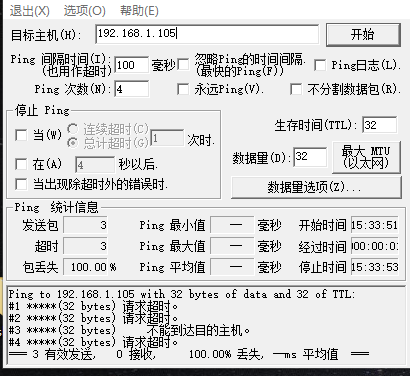Click log line #3 不能到达目的主机

129,330
